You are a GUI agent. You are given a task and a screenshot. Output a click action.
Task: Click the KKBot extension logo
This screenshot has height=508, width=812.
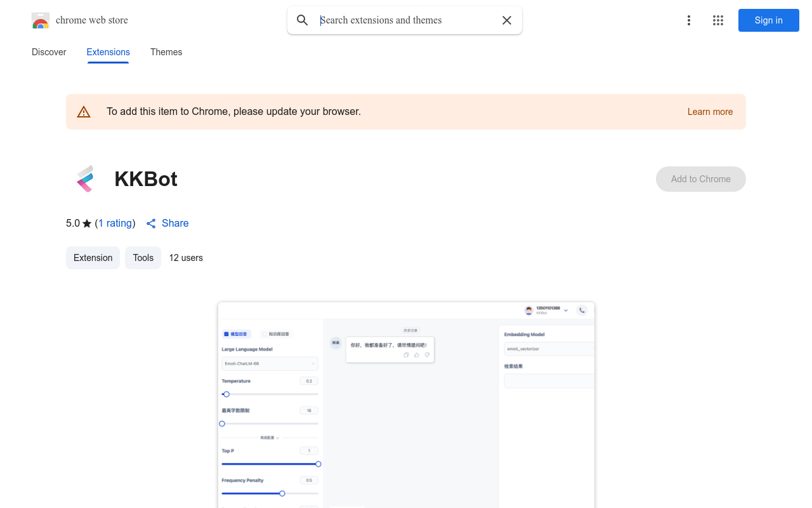click(85, 179)
